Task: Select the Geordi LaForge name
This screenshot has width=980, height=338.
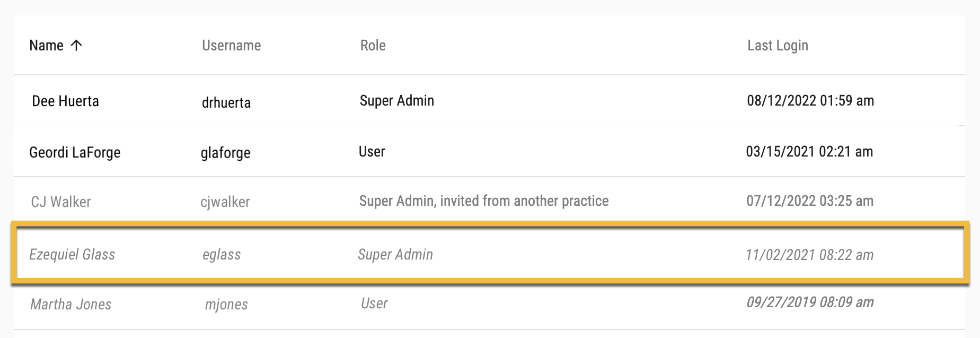Action: click(x=75, y=152)
